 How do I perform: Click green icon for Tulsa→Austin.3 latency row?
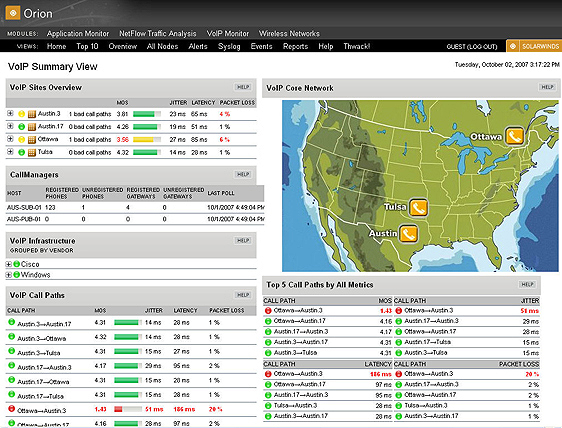tap(268, 406)
